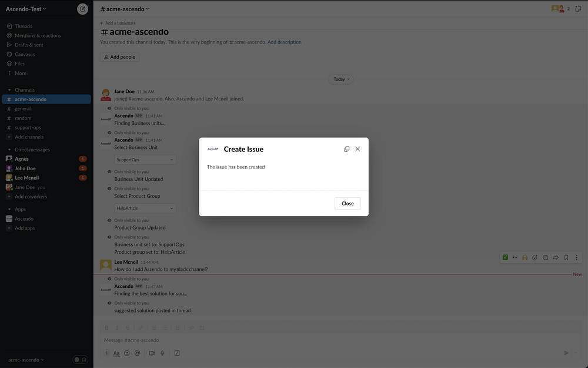This screenshot has height=368, width=588.
Task: React with check mark on Lee's message
Action: coord(505,257)
